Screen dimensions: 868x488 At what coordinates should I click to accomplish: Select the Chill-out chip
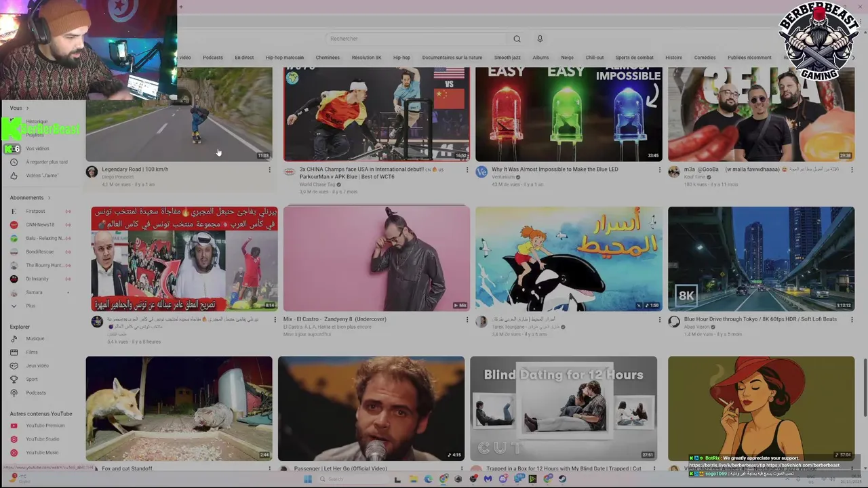(595, 58)
